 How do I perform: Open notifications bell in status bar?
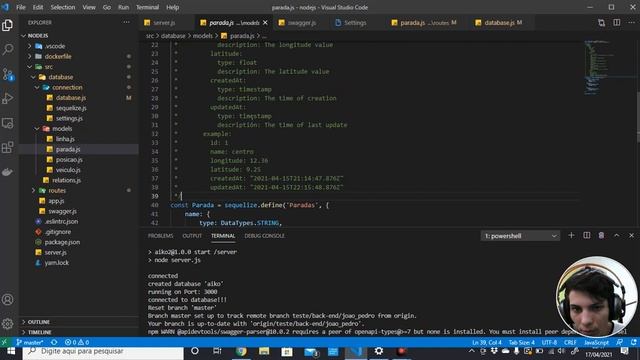coord(633,342)
